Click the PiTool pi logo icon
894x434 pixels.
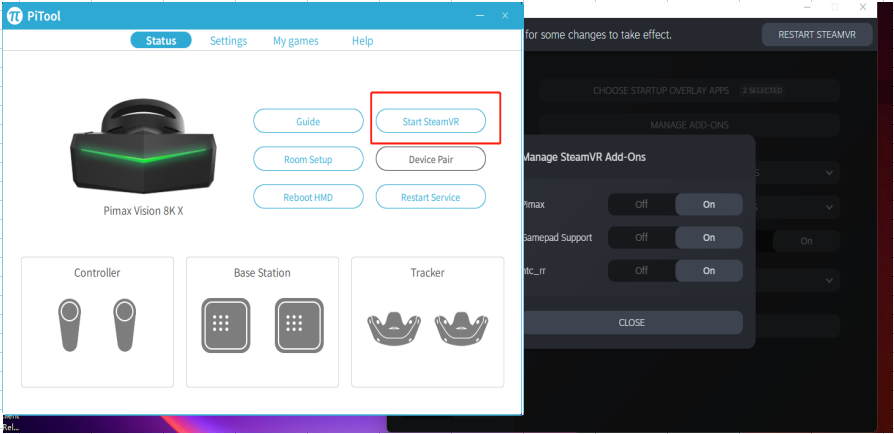[14, 16]
